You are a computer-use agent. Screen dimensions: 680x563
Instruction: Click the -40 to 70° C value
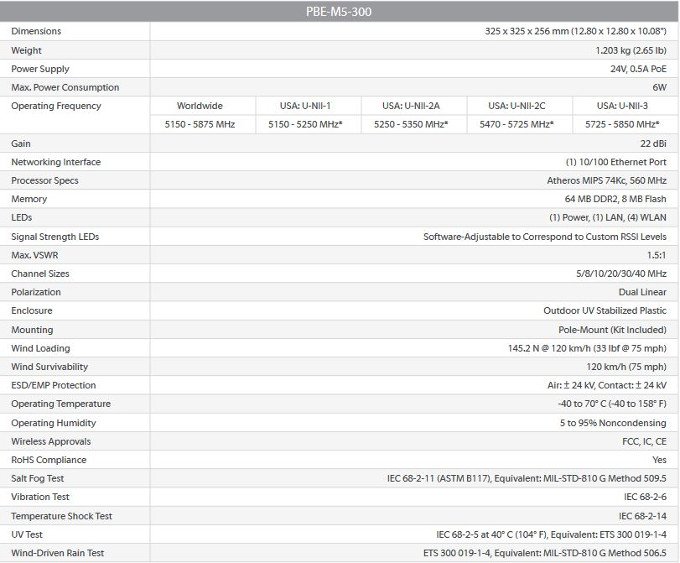coord(612,404)
